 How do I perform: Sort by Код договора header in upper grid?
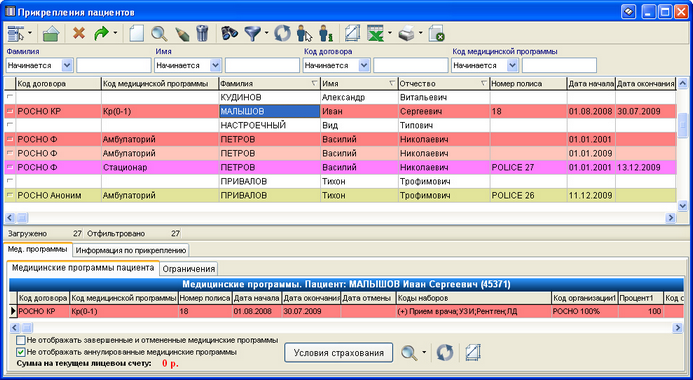(x=58, y=84)
